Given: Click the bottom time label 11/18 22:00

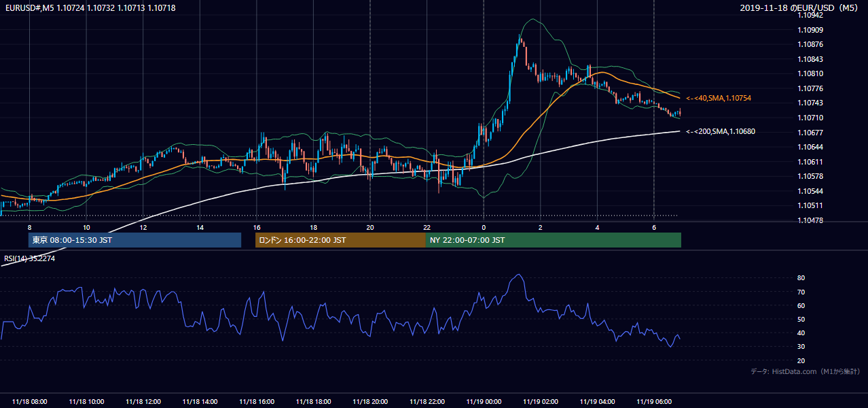Looking at the screenshot, I should 427,401.
